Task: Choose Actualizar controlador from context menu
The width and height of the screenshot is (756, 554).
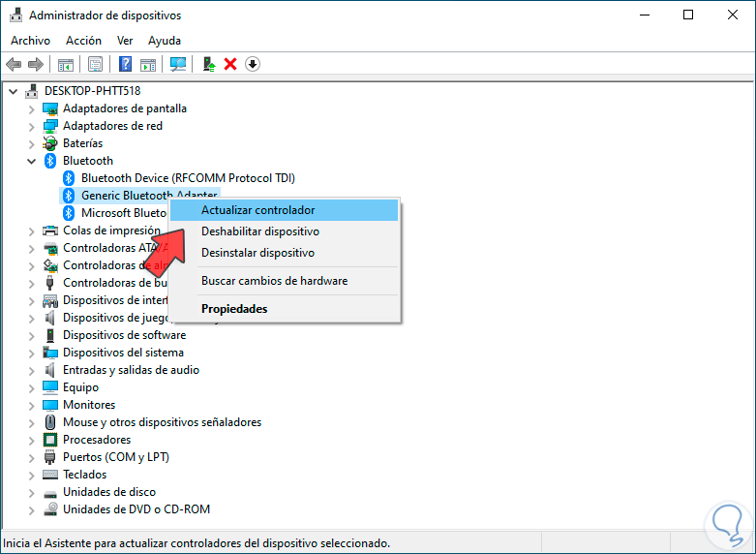Action: 285,210
